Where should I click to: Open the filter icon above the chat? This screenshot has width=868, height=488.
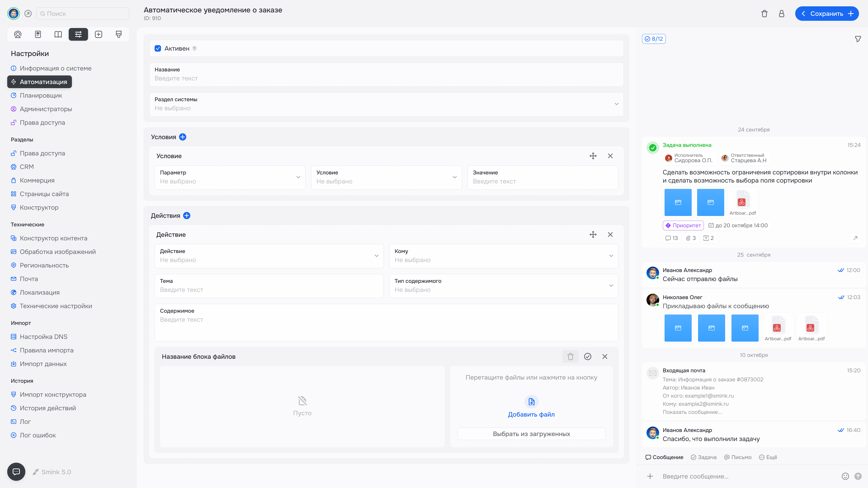858,39
